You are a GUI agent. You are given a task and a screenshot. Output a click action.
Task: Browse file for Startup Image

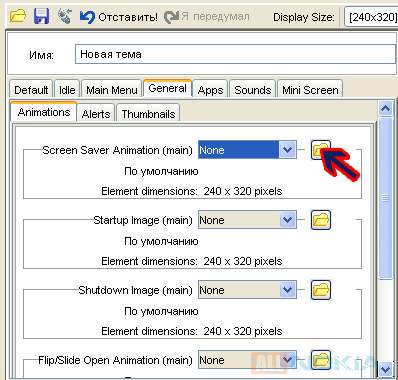pos(321,220)
